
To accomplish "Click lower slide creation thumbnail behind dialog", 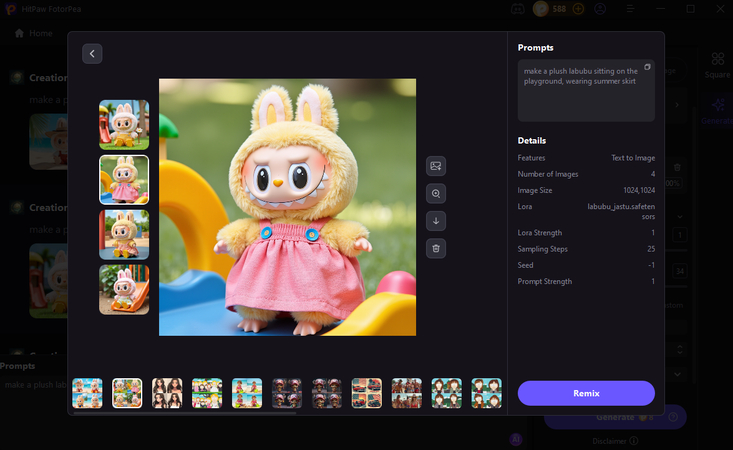I will pyautogui.click(x=49, y=280).
